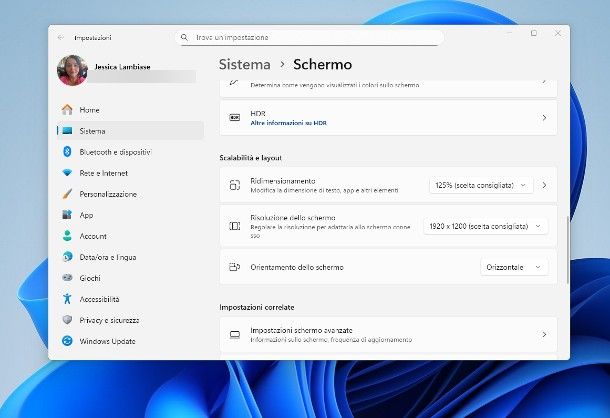Click the Home house icon
The width and height of the screenshot is (610, 418).
pos(67,110)
